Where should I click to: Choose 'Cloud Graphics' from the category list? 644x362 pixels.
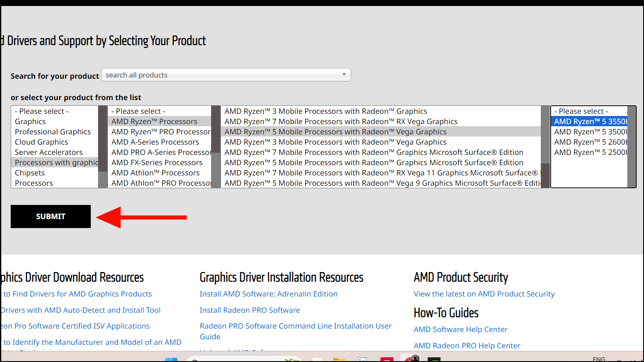(x=55, y=142)
